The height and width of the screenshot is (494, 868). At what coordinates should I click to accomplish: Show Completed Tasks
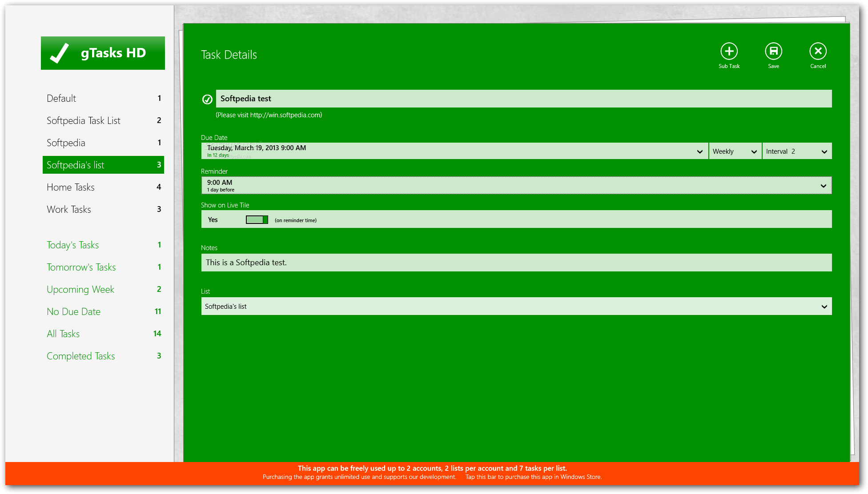[x=103, y=356]
